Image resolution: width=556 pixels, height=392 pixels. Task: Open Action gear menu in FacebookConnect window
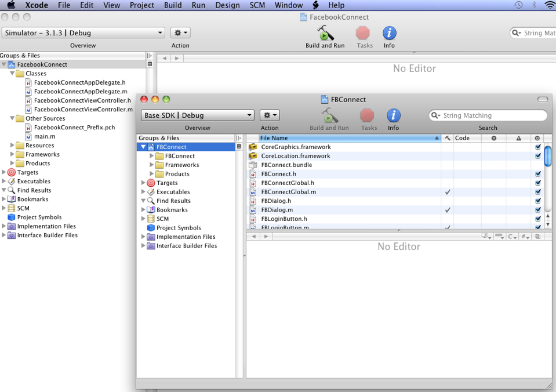(x=180, y=33)
